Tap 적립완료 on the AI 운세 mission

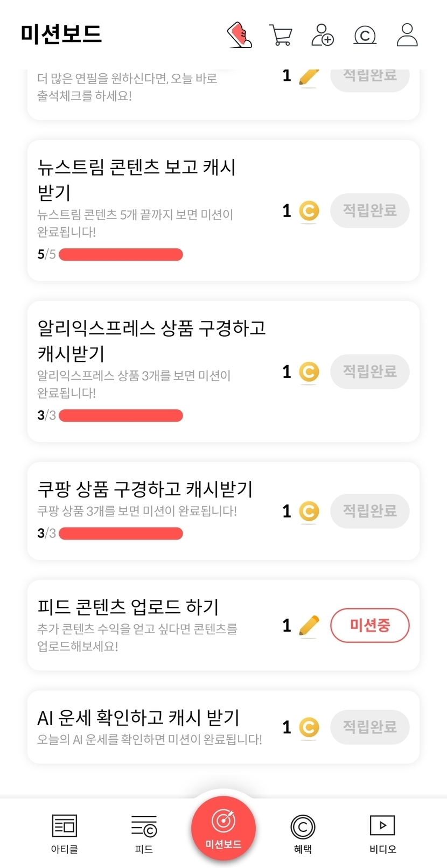[x=369, y=727]
